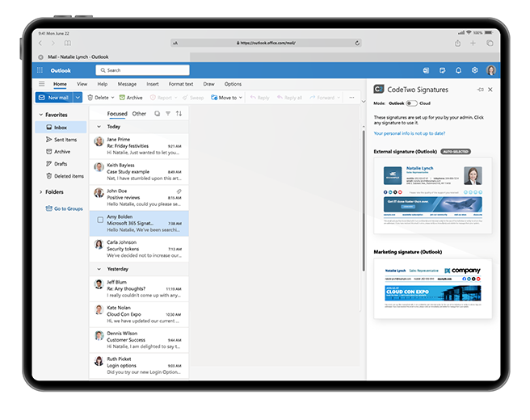Click 'Your personal info is not up to date?' link
This screenshot has height=420, width=530.
[410, 133]
